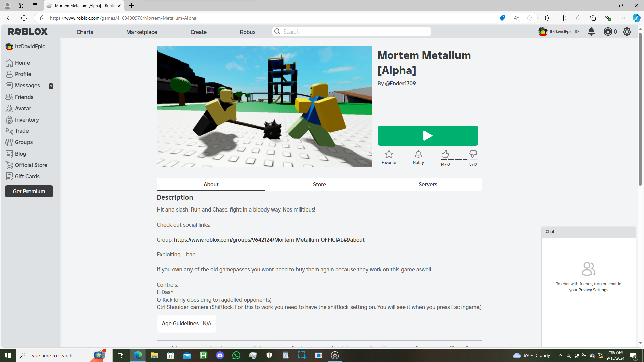The image size is (644, 362).
Task: Dislike the game with thumbs down
Action: pos(473,154)
